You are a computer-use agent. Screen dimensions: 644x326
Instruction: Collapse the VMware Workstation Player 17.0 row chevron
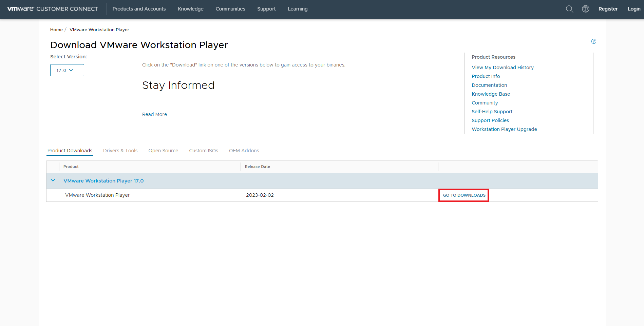[53, 180]
